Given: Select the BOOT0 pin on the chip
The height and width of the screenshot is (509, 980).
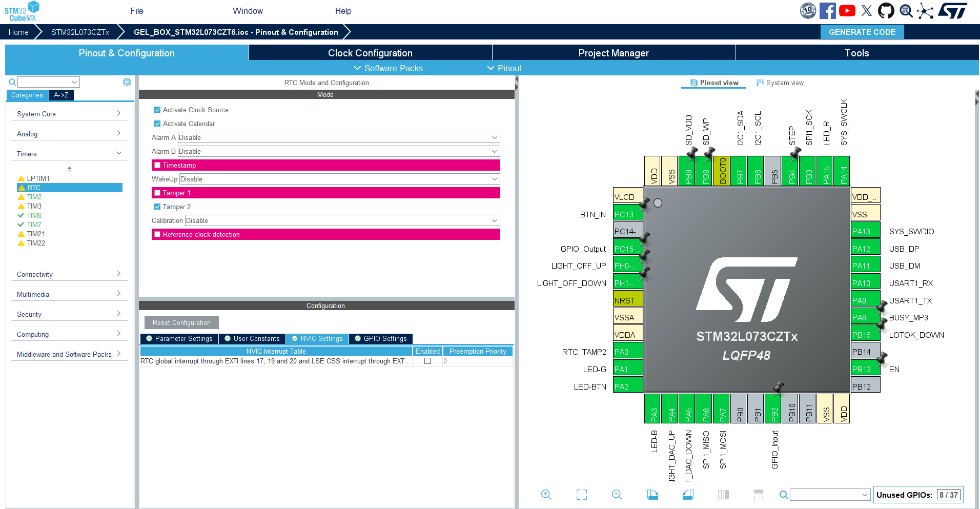Looking at the screenshot, I should pyautogui.click(x=722, y=171).
